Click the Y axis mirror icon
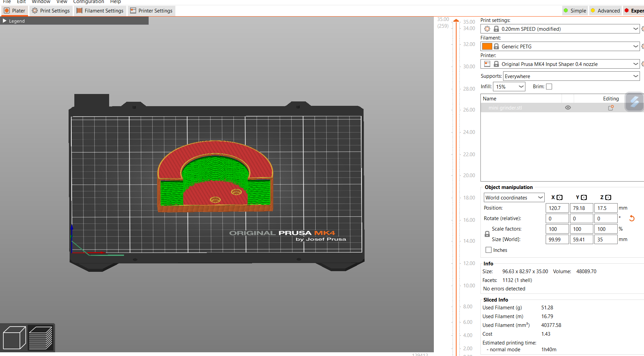This screenshot has width=644, height=356. [x=584, y=197]
